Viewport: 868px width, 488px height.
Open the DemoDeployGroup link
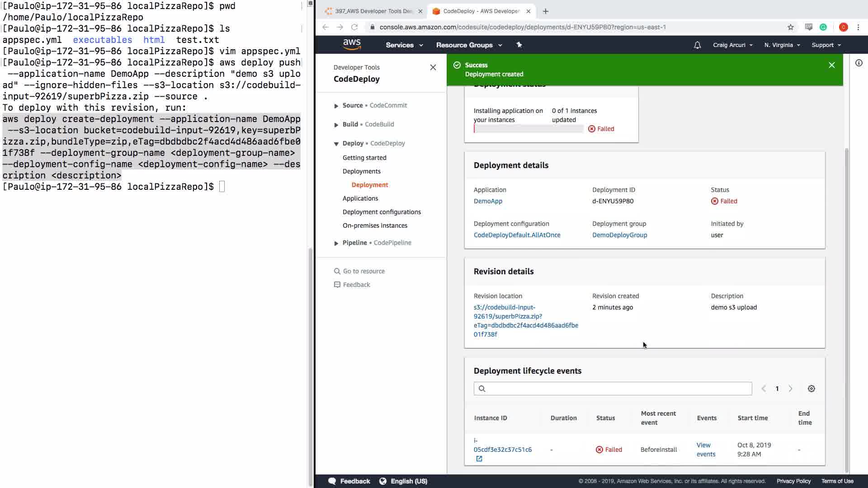click(619, 235)
